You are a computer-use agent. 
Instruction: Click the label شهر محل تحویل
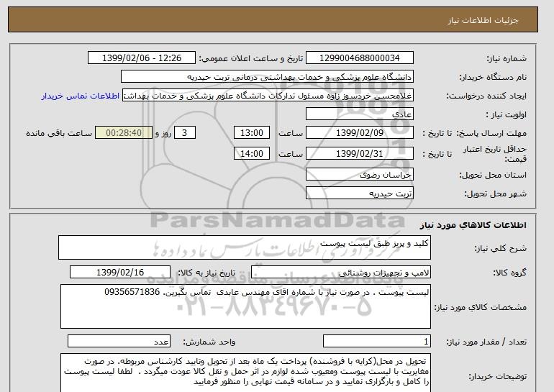tap(495, 194)
